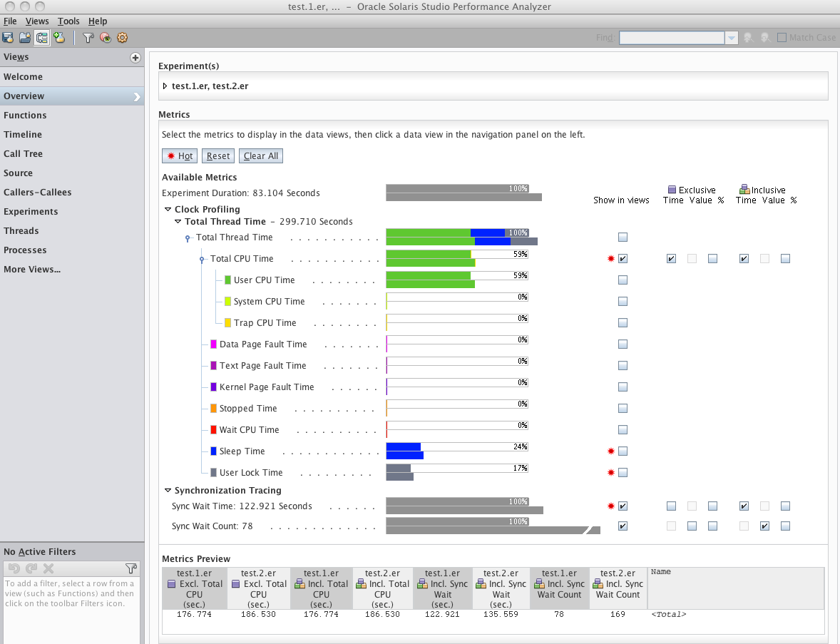
Task: Toggle the Match Case checkbox
Action: 782,38
